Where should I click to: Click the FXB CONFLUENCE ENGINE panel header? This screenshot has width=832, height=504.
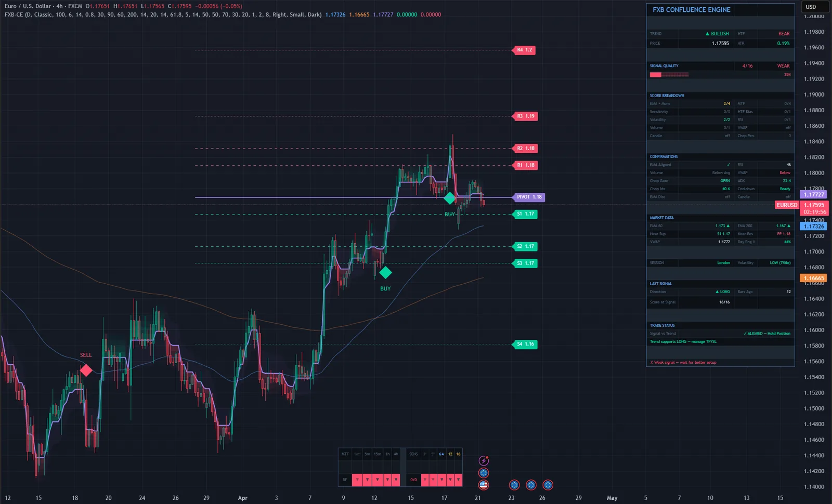pos(692,10)
